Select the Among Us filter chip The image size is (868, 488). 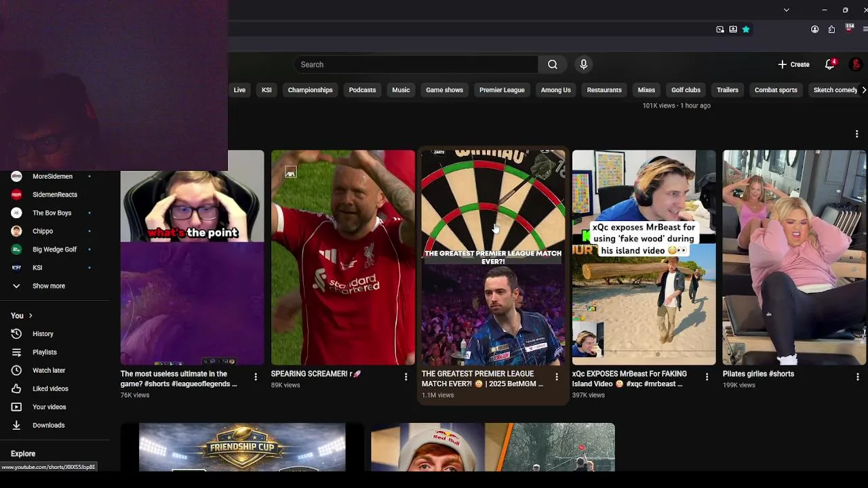(x=555, y=89)
